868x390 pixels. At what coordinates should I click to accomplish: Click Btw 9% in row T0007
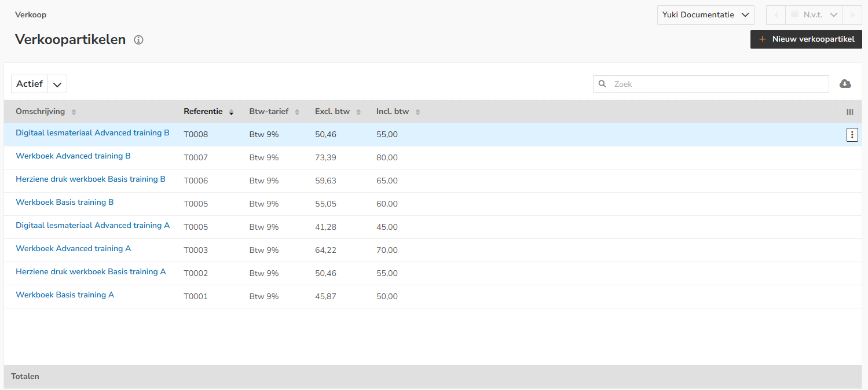[x=264, y=158]
